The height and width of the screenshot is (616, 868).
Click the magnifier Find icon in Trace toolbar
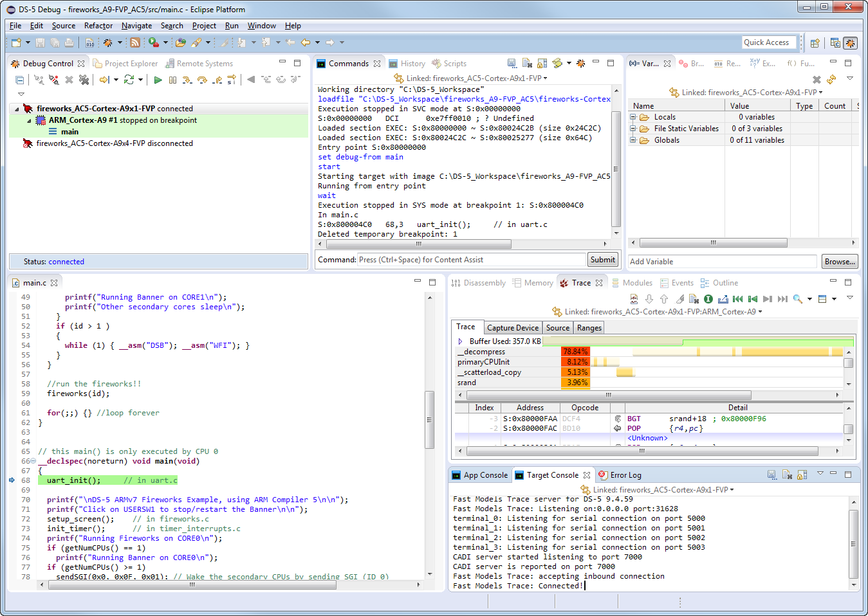tap(797, 300)
